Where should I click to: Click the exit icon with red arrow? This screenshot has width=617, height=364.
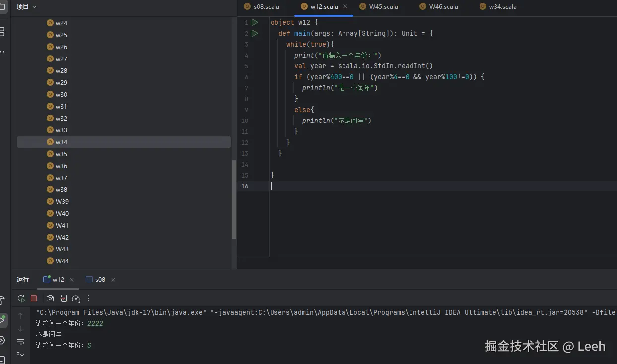(64, 298)
